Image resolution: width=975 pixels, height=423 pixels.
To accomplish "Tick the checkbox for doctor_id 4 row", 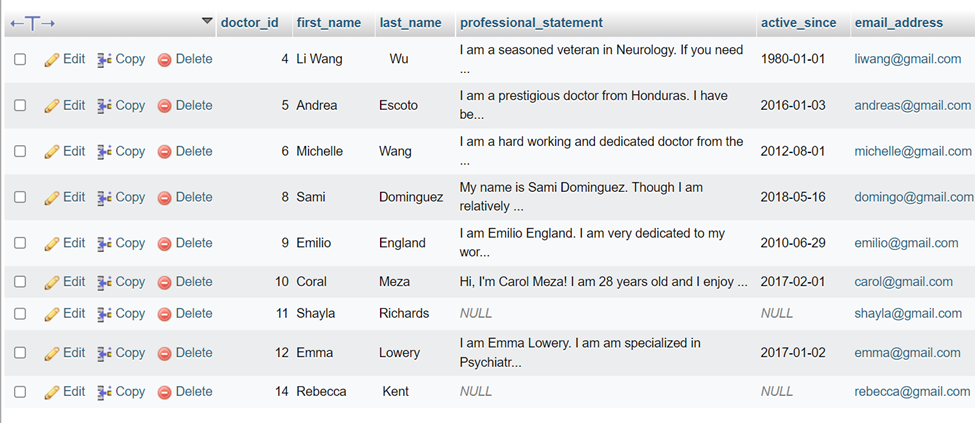I will click(20, 59).
